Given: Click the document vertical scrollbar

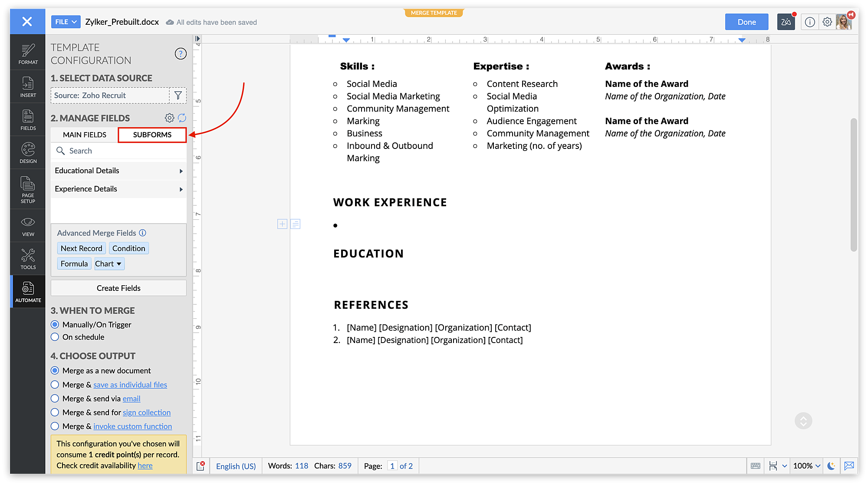Looking at the screenshot, I should click(x=854, y=185).
